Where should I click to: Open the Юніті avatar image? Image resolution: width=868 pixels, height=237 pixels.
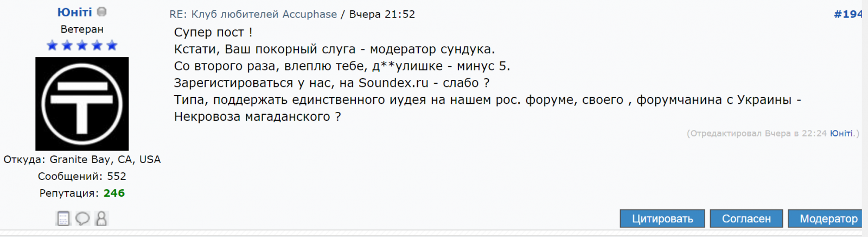(82, 104)
